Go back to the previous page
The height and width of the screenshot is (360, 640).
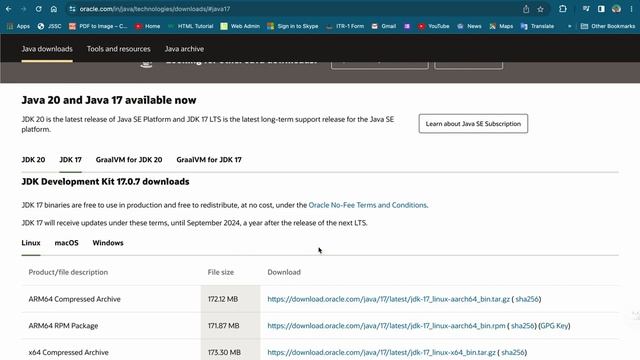coord(9,9)
